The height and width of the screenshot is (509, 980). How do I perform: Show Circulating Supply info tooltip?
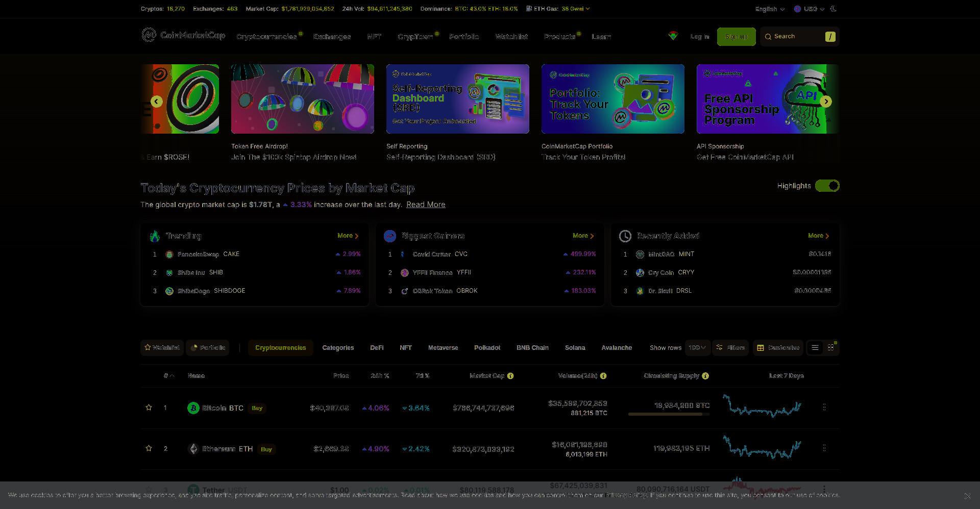(x=705, y=376)
